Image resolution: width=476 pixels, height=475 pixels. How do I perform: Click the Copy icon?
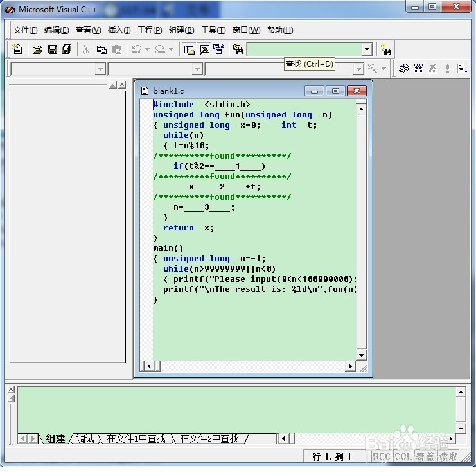point(101,49)
